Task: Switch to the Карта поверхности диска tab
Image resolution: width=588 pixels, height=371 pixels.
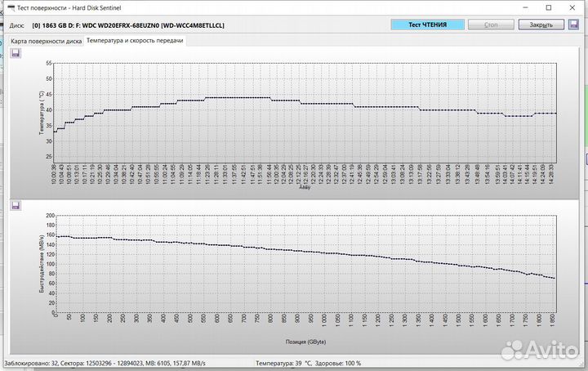Action: (46, 40)
